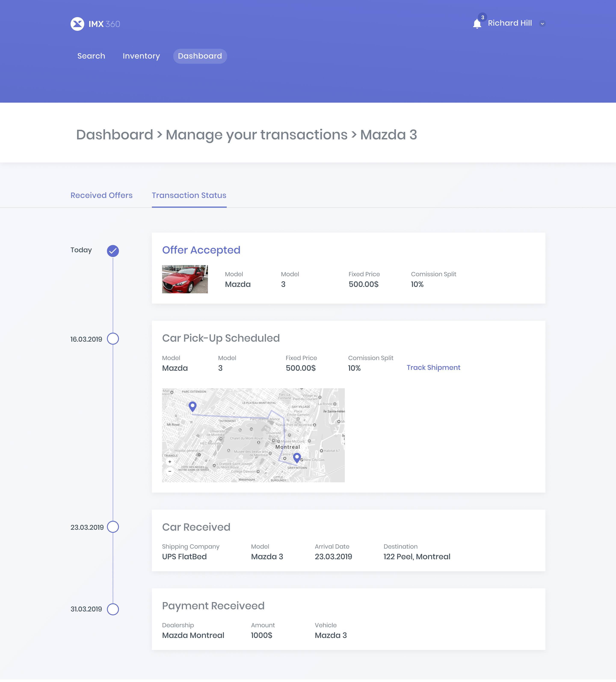Viewport: 616px width, 682px height.
Task: Expand the Richard Hill user dropdown arrow
Action: (x=542, y=24)
